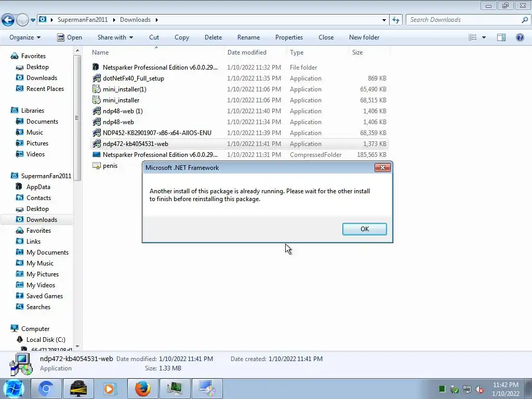Open Searches in navigation pane
The width and height of the screenshot is (532, 399).
(x=38, y=307)
